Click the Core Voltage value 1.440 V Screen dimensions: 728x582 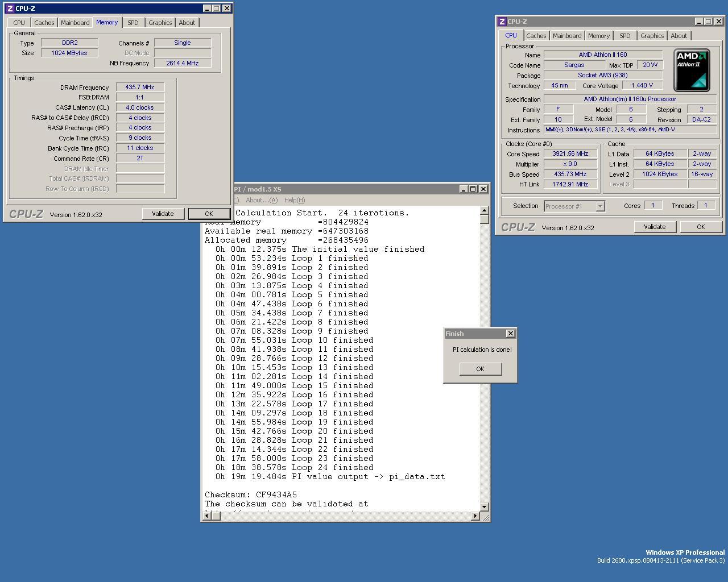(642, 85)
